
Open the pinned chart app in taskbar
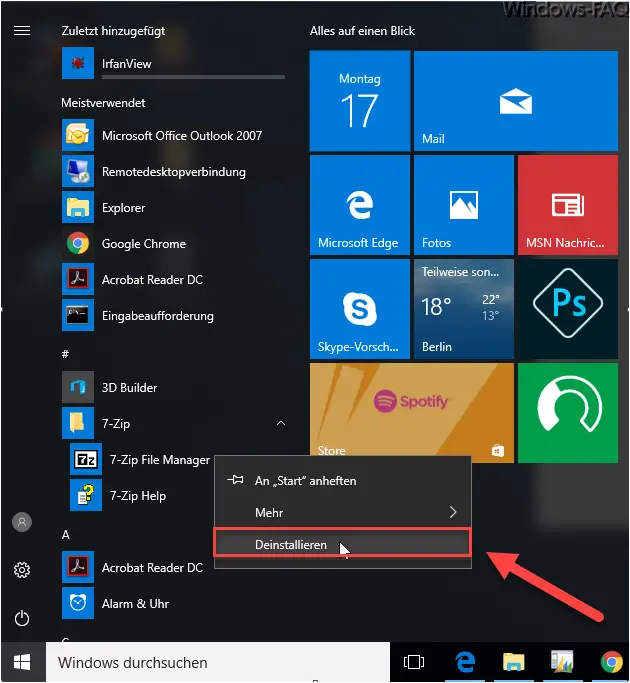tap(562, 662)
